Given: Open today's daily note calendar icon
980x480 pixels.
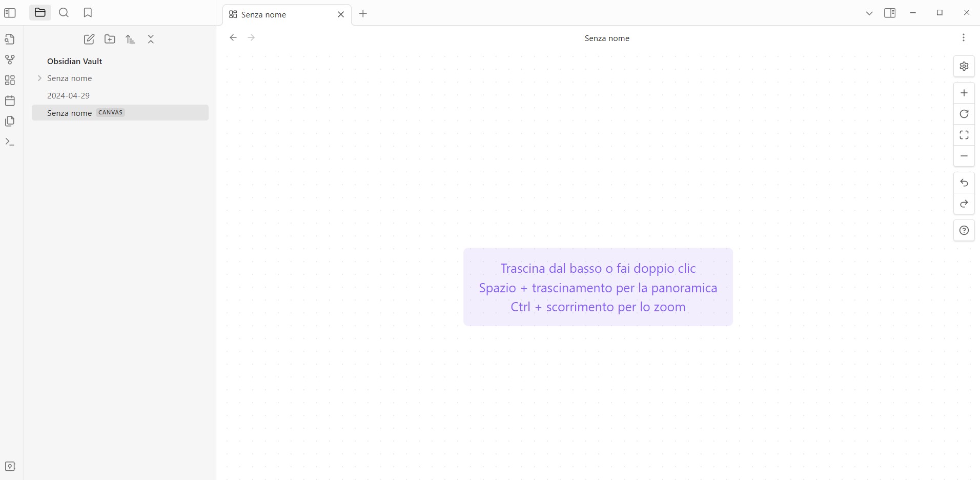Looking at the screenshot, I should 10,101.
